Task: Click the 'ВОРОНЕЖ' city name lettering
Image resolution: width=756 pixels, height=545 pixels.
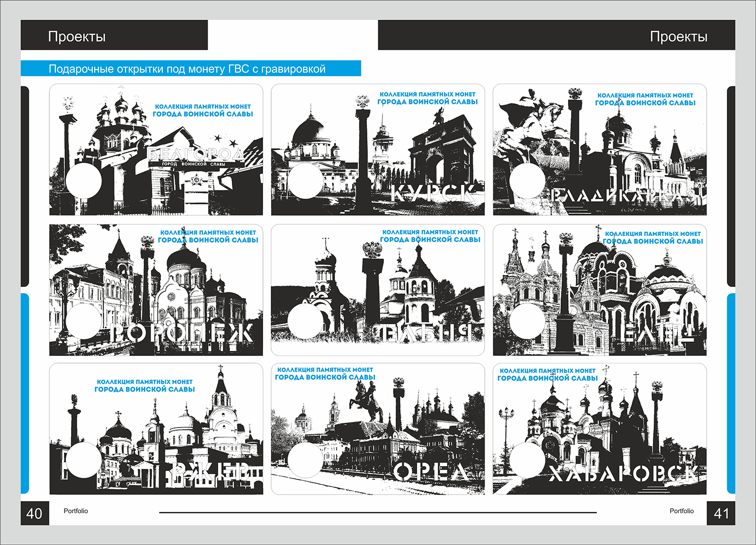Action: coord(181,333)
